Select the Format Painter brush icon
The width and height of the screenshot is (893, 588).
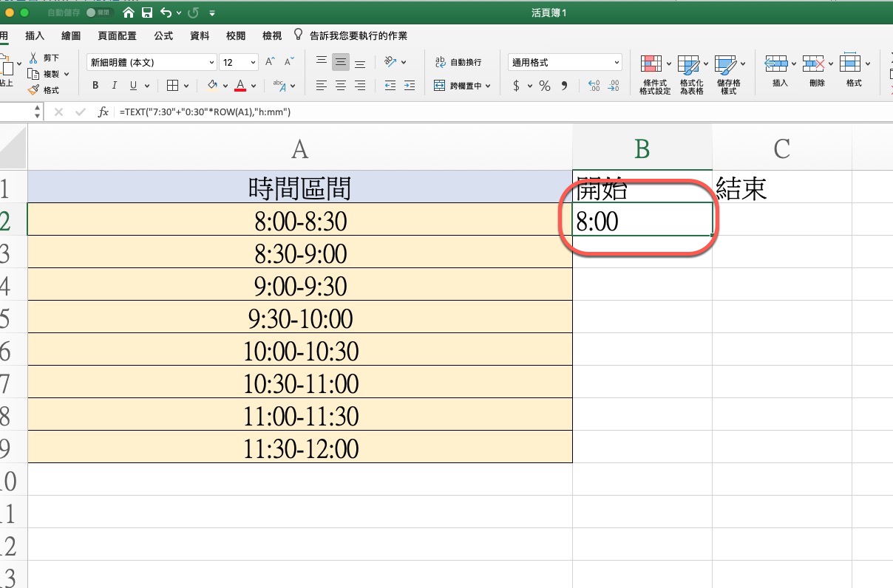click(x=33, y=90)
